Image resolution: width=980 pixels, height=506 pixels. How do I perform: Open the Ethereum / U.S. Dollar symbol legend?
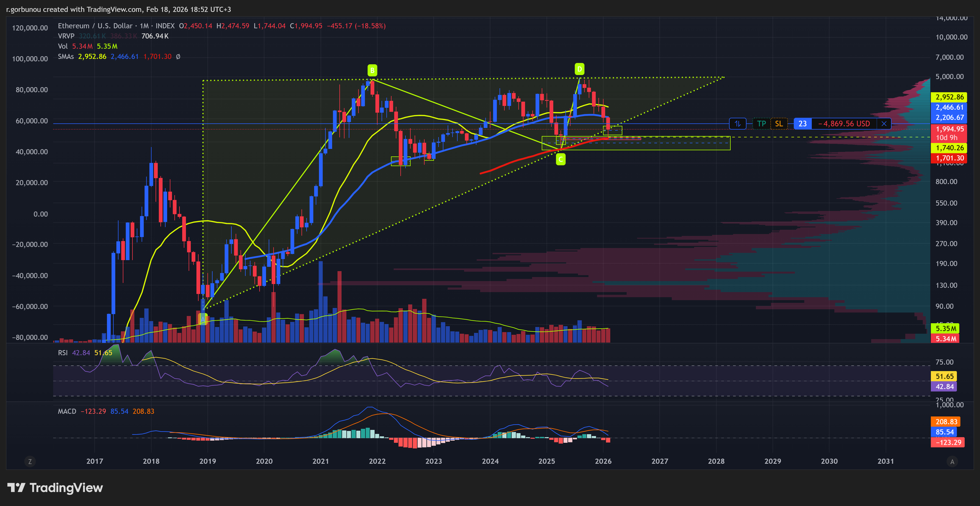[95, 26]
